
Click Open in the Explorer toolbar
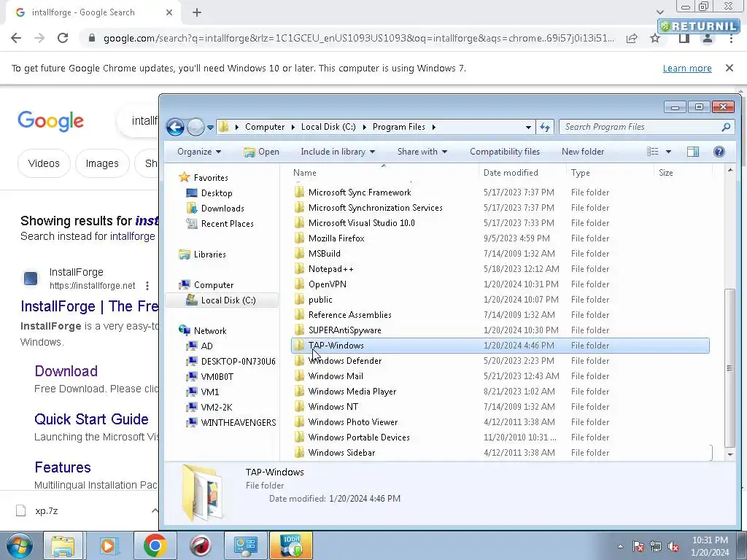pos(262,152)
